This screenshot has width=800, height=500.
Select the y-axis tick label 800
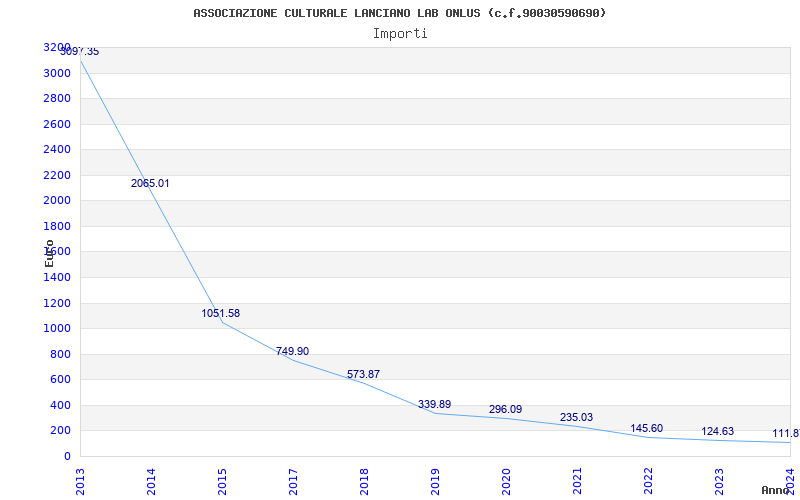pos(61,355)
